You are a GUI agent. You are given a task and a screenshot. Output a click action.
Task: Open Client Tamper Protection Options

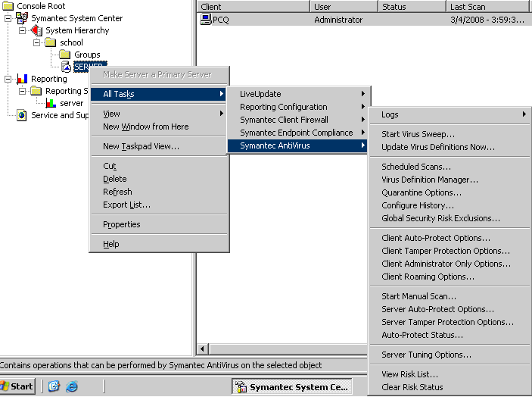click(x=450, y=251)
